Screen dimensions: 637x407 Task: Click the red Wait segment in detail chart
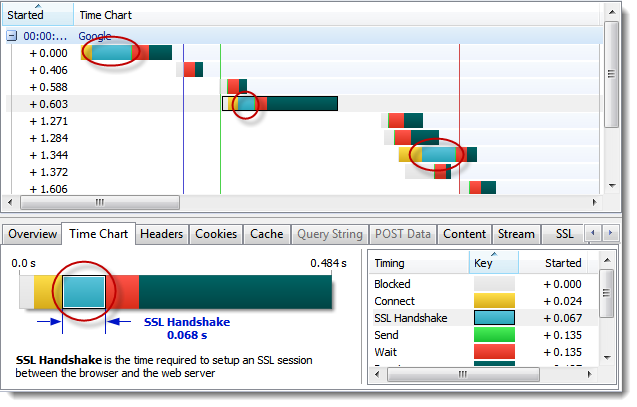coord(122,292)
